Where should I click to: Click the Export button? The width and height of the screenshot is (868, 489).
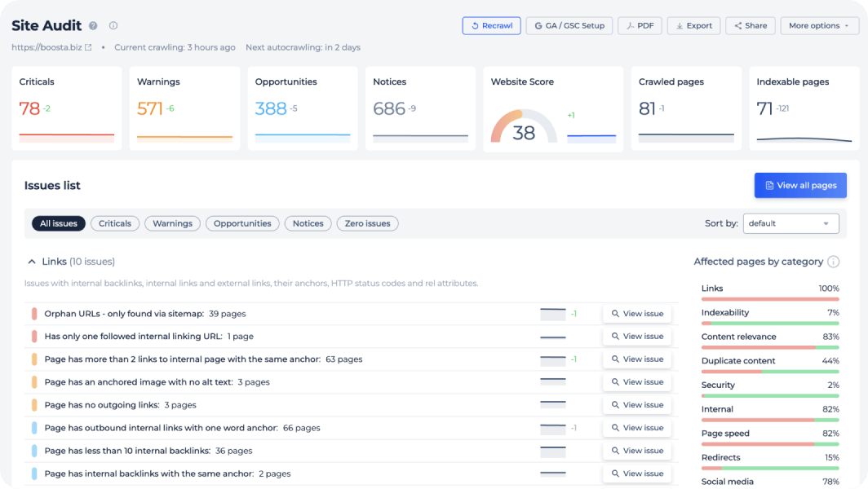(693, 25)
